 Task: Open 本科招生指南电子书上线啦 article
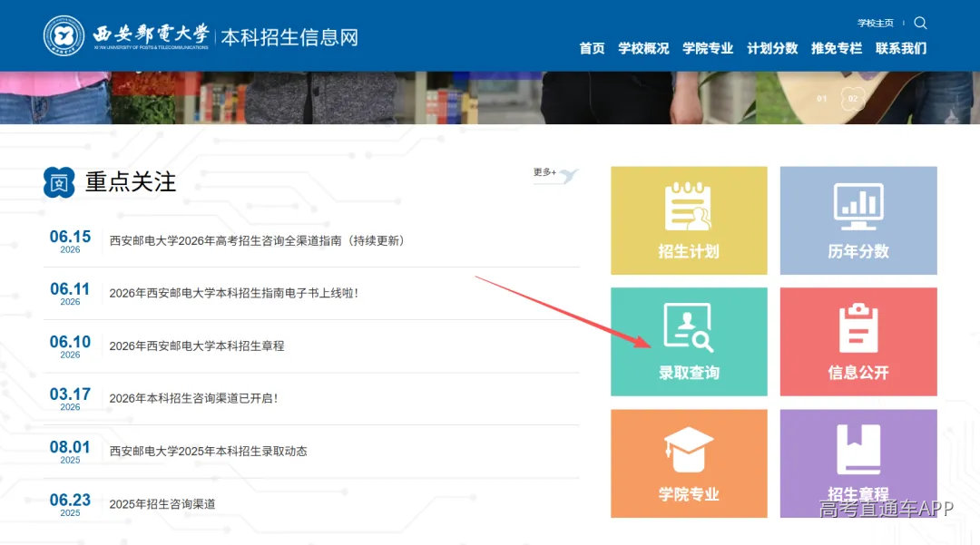(x=234, y=294)
